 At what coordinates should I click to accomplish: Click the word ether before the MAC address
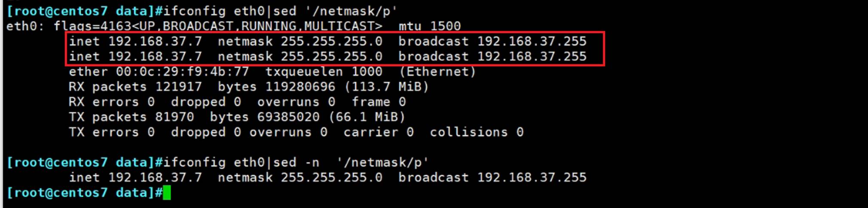(x=88, y=71)
